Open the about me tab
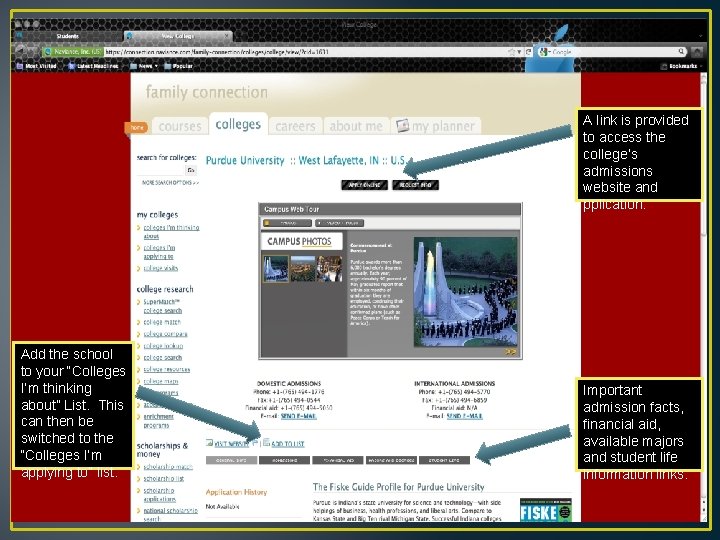This screenshot has width=720, height=540. coord(356,126)
